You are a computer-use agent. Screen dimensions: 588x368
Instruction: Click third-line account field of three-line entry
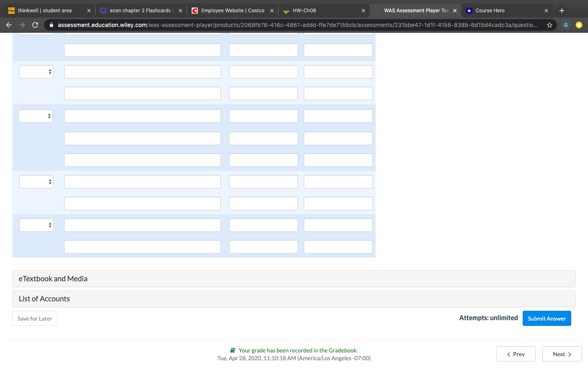(x=143, y=160)
